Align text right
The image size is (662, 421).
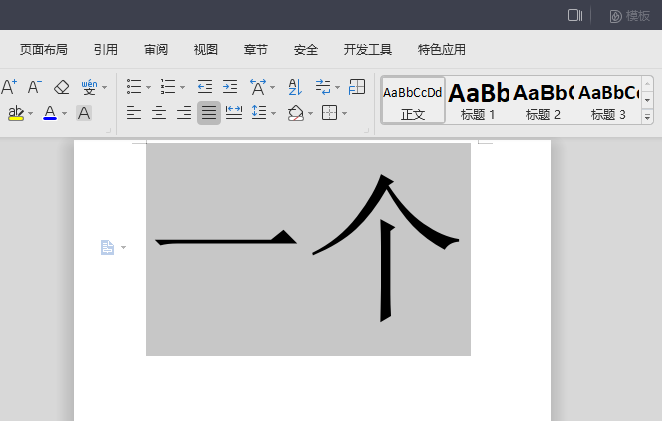coord(184,113)
